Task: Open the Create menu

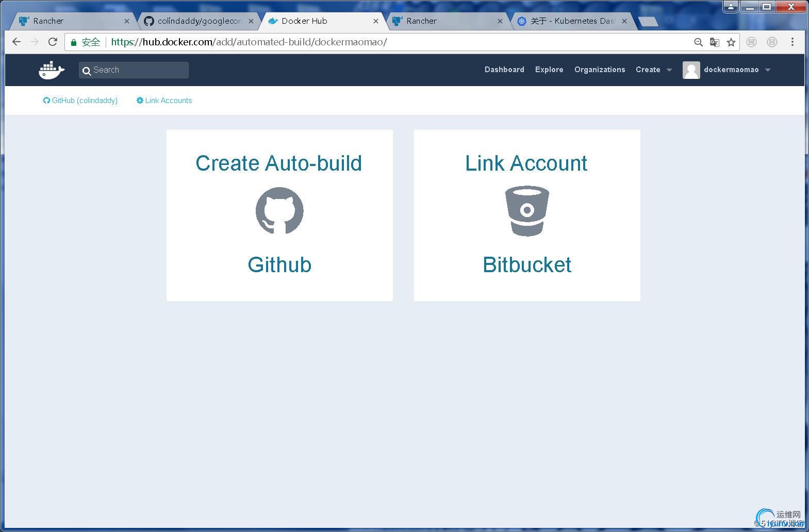Action: [x=648, y=70]
